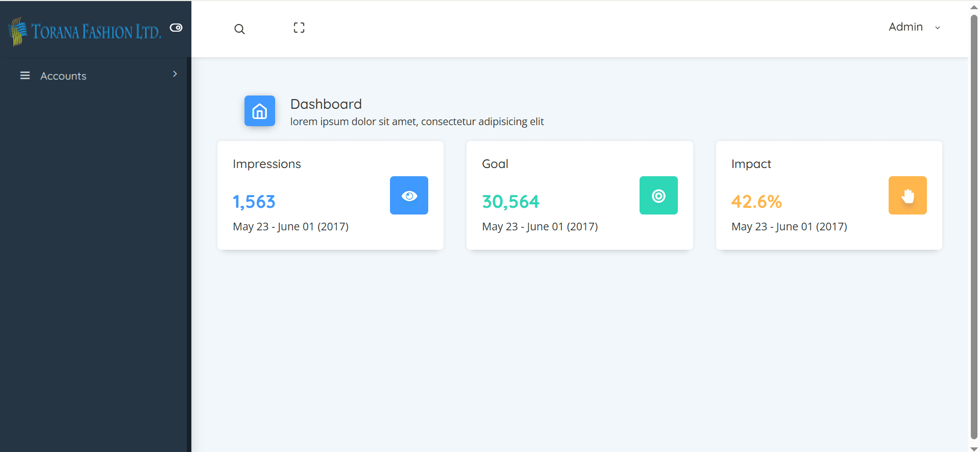Click the blue Dashboard home icon
The height and width of the screenshot is (452, 980).
coord(259,111)
